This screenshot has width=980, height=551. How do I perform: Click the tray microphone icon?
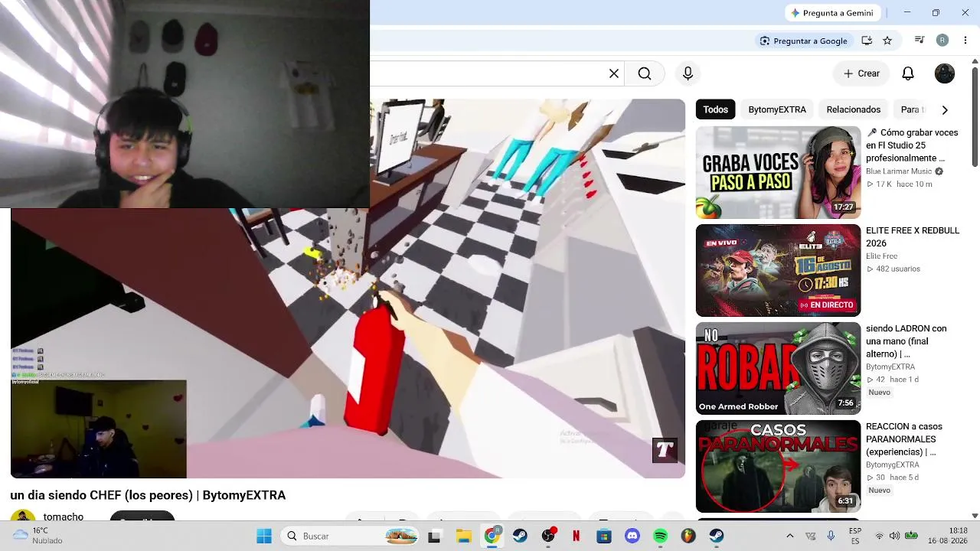pyautogui.click(x=831, y=536)
